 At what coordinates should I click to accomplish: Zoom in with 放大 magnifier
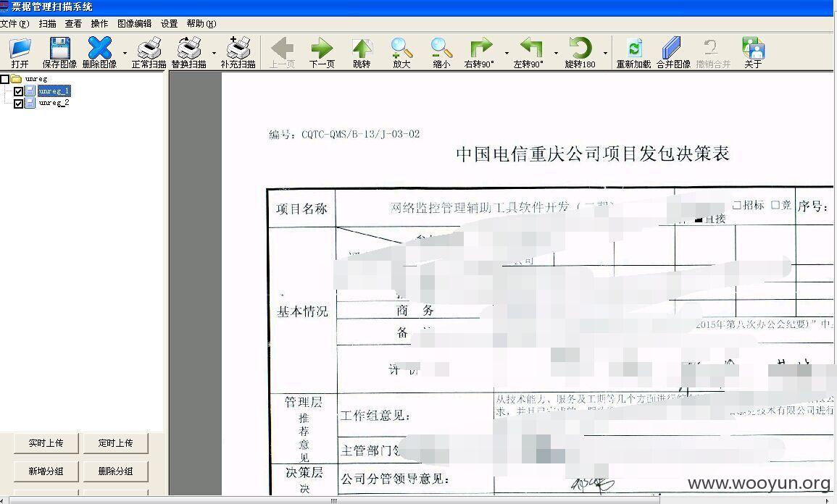click(401, 52)
